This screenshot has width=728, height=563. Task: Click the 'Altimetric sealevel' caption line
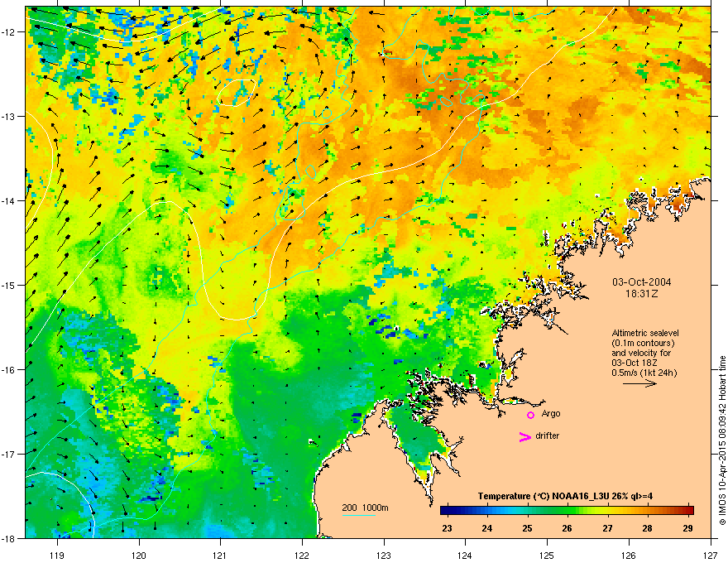(645, 333)
